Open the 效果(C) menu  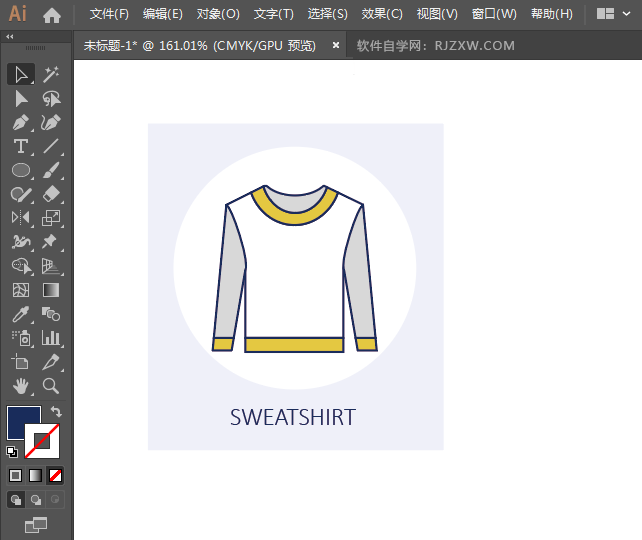382,14
